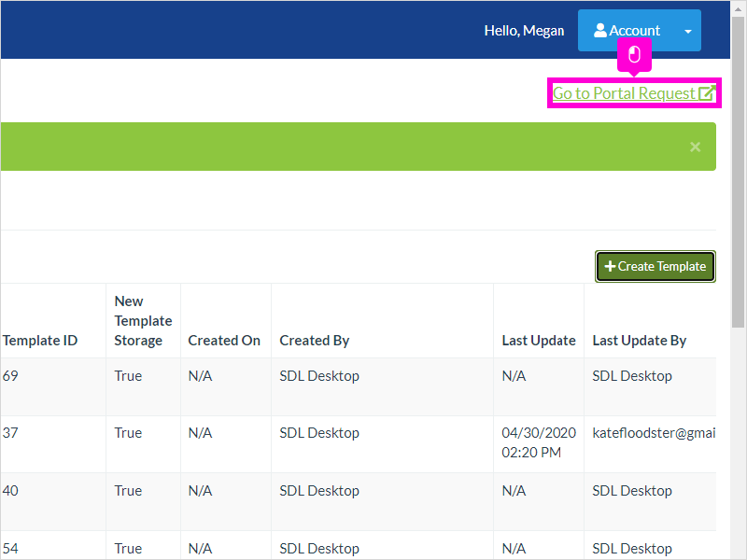The width and height of the screenshot is (747, 560).
Task: Sort by Created By column header
Action: (x=315, y=341)
